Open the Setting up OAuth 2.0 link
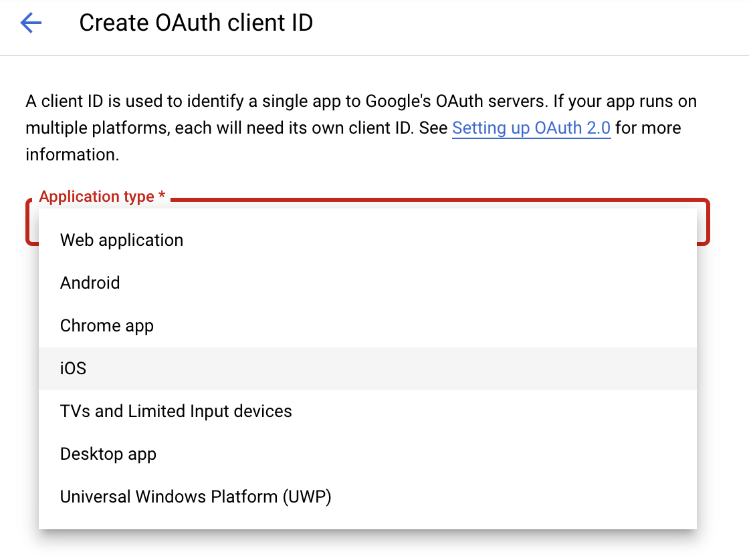 (x=531, y=128)
